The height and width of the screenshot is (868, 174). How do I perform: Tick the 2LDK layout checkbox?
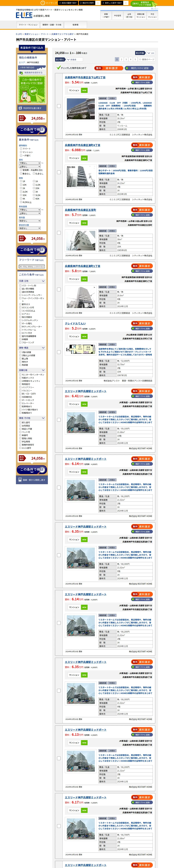(21, 192)
